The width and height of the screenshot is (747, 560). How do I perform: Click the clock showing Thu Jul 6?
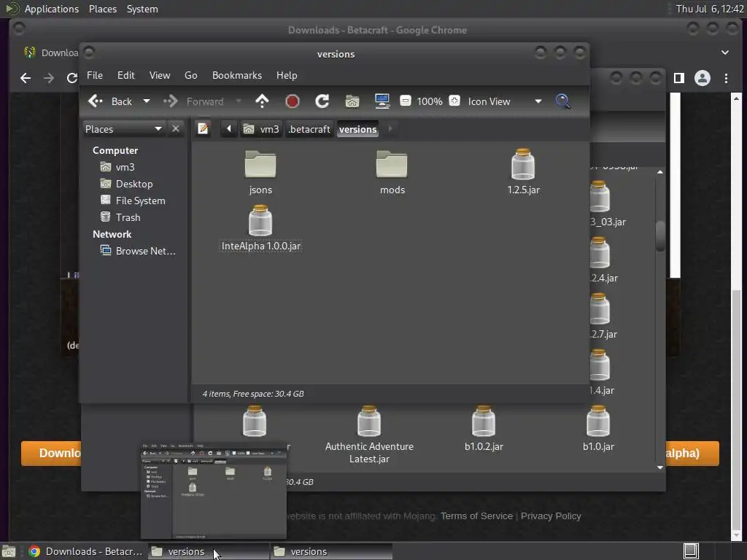709,9
